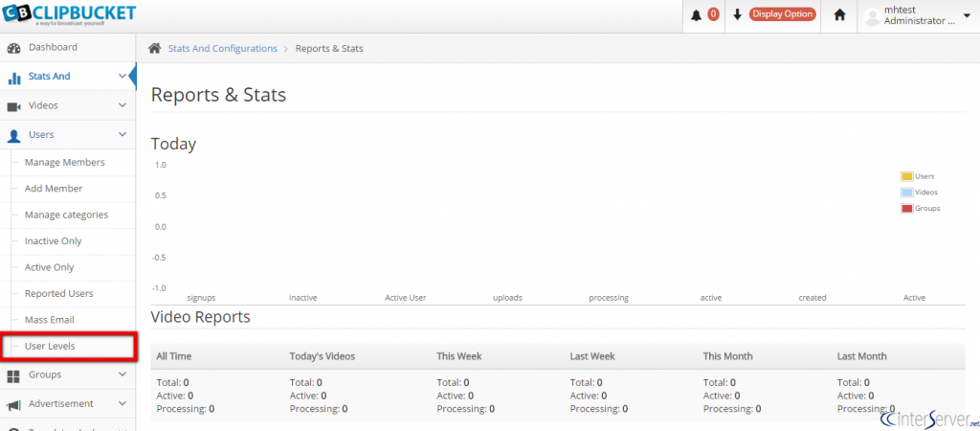Click the Stats And bar chart icon
Screen dimensions: 980x431
13,78
